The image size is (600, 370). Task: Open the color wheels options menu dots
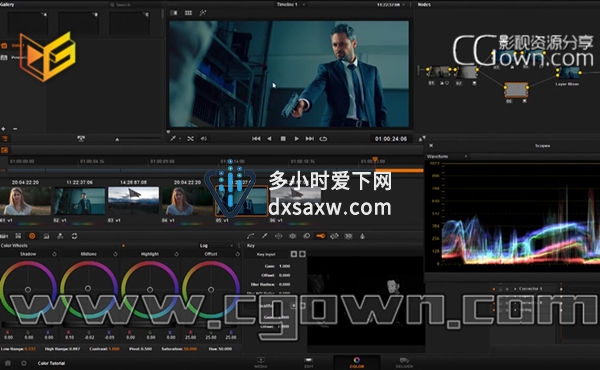tap(239, 245)
